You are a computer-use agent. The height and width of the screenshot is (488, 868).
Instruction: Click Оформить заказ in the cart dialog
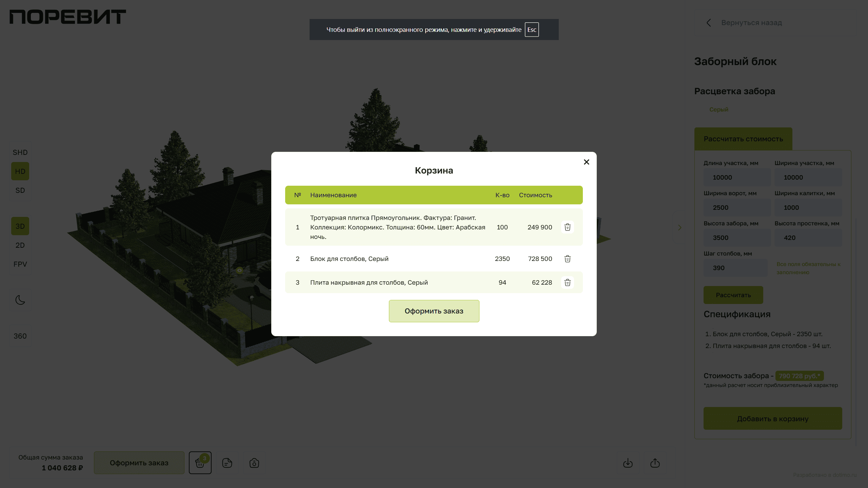(434, 311)
